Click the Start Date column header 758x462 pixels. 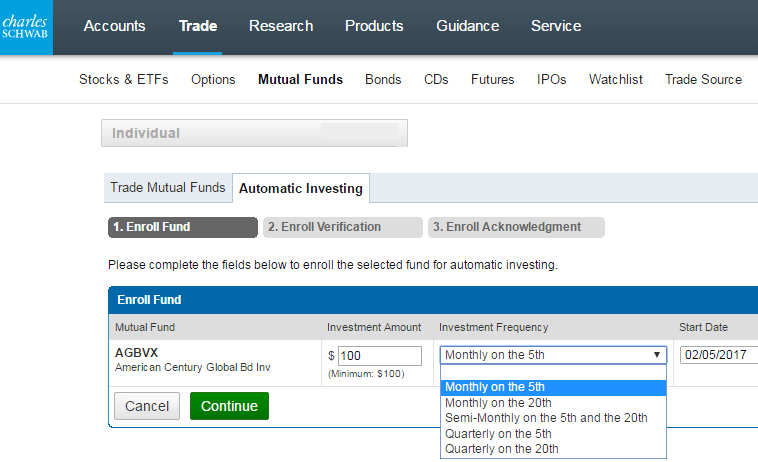pyautogui.click(x=703, y=327)
